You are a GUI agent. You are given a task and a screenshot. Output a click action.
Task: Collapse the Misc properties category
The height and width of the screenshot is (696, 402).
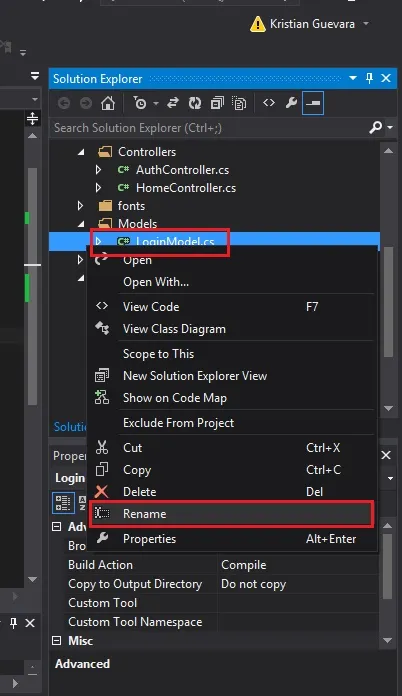pyautogui.click(x=57, y=641)
